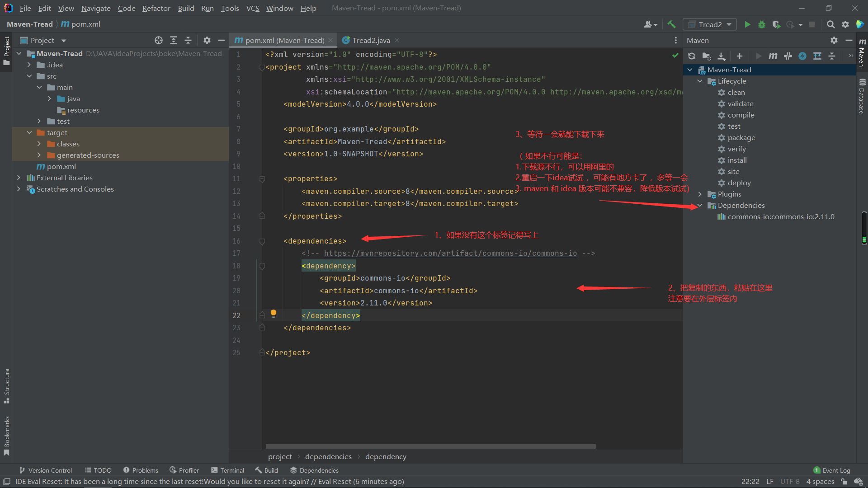
Task: Toggle Project tool window sidebar button
Action: coord(6,50)
